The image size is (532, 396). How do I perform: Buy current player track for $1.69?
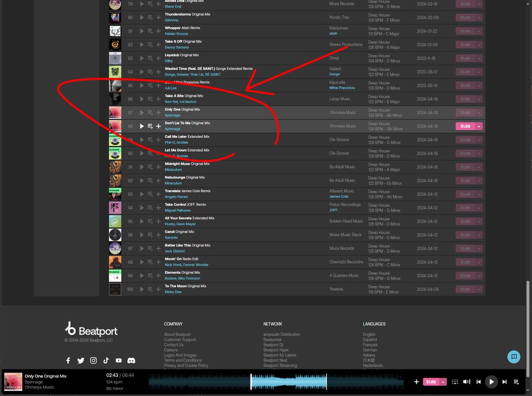tap(431, 382)
